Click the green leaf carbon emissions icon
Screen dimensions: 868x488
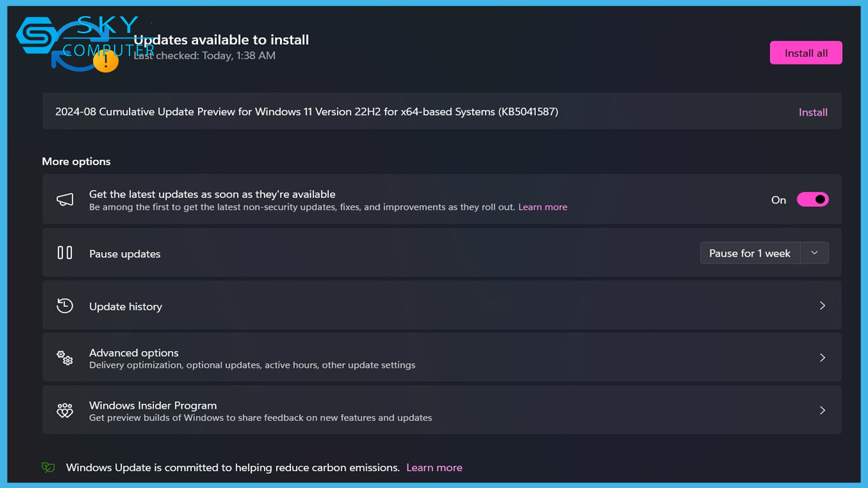48,468
